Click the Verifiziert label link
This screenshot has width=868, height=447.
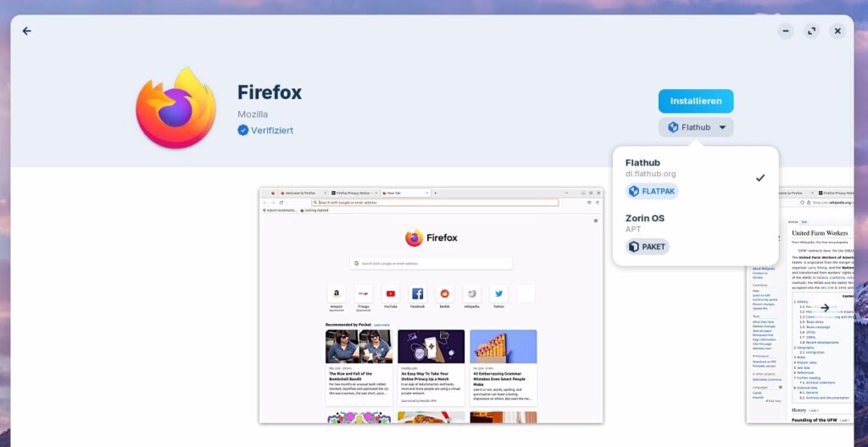272,131
